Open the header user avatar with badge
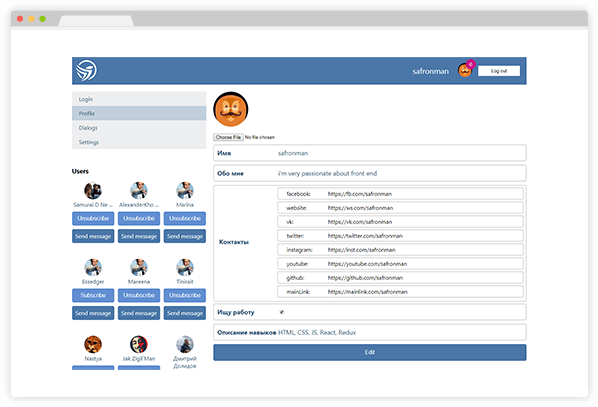 click(x=466, y=69)
